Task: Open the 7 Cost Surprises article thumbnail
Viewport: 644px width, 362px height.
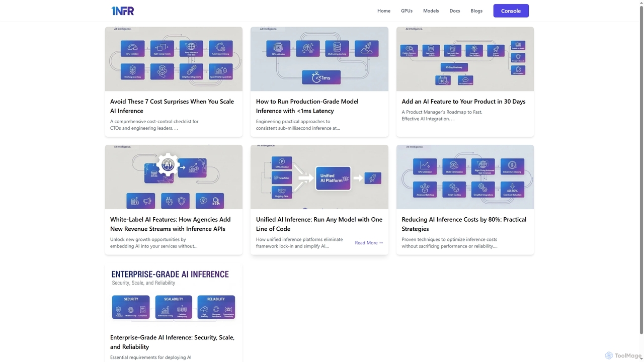Action: (174, 59)
